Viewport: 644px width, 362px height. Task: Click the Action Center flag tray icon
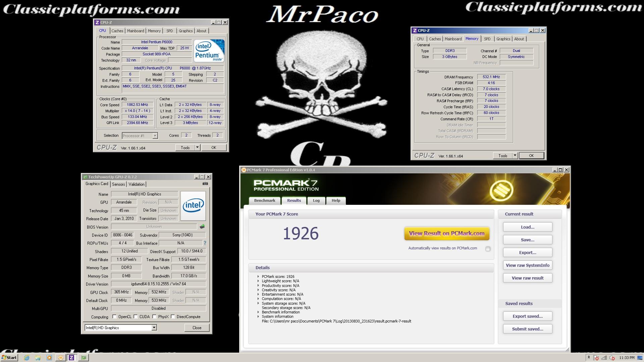[596, 358]
